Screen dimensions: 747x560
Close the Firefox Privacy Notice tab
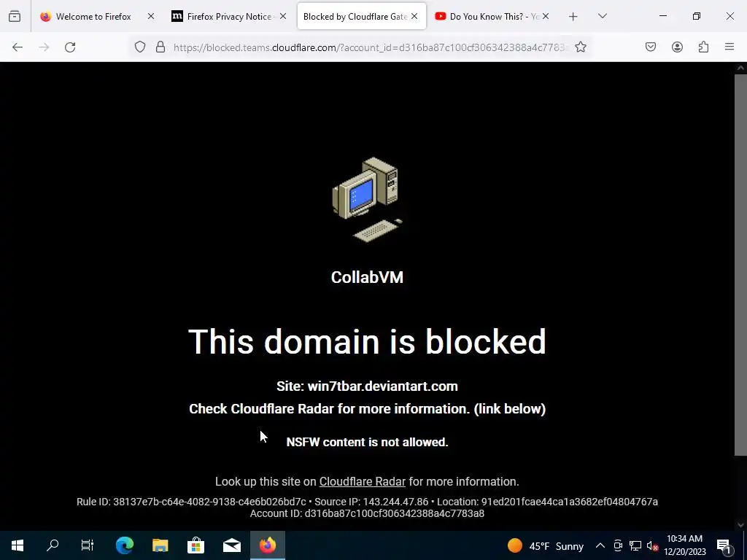(283, 17)
